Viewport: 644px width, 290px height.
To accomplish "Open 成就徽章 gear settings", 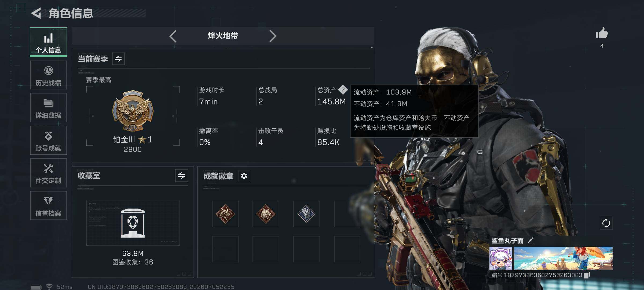I will 244,176.
